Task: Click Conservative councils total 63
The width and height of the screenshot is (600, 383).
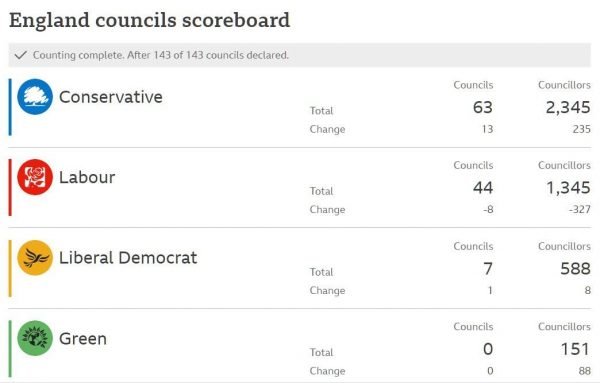Action: (x=483, y=107)
